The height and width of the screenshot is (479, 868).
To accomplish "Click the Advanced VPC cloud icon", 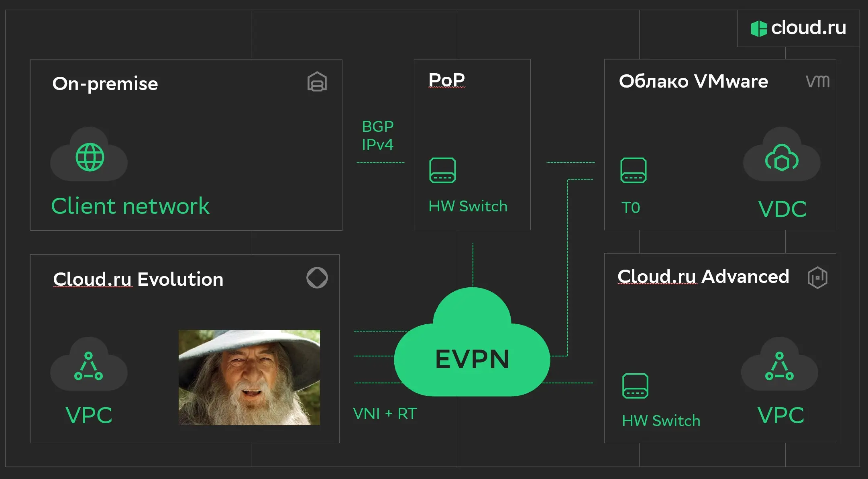I will pyautogui.click(x=780, y=364).
